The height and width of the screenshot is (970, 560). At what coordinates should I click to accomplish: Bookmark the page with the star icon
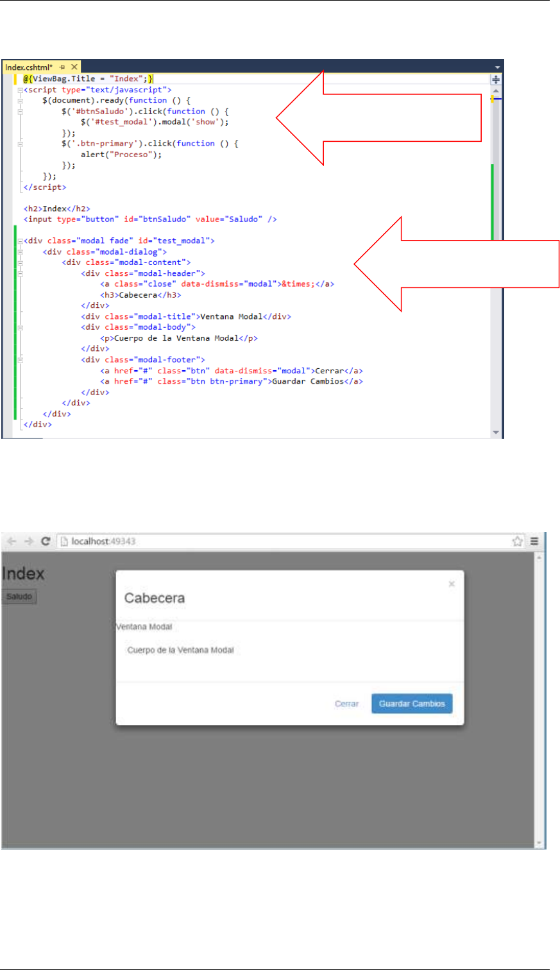coord(518,541)
